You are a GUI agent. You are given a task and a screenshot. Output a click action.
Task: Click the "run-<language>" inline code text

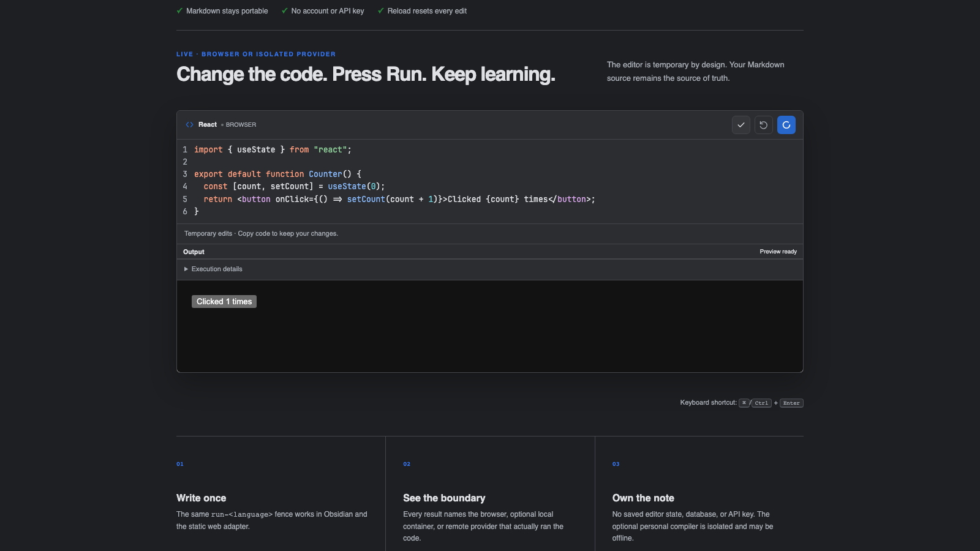point(242,515)
